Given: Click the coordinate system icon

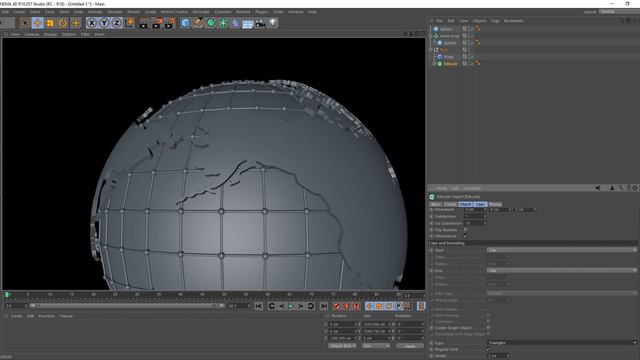Looking at the screenshot, I should pos(129,23).
